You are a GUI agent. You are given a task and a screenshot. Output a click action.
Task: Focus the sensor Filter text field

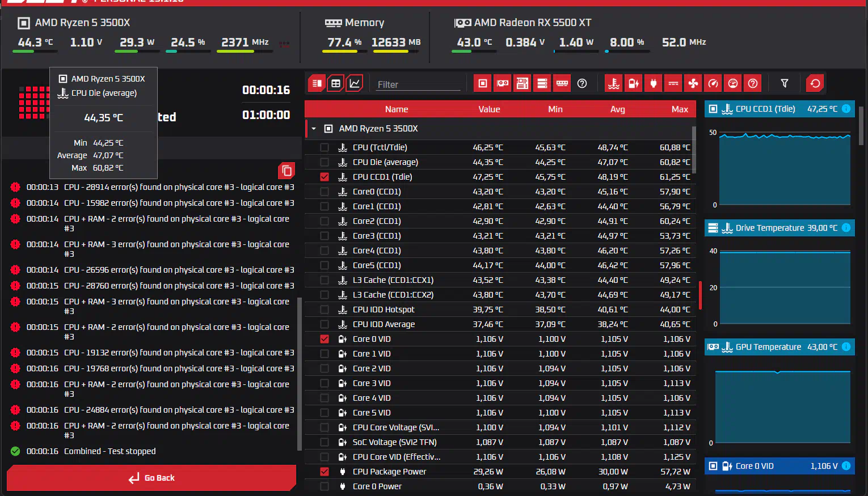point(418,84)
